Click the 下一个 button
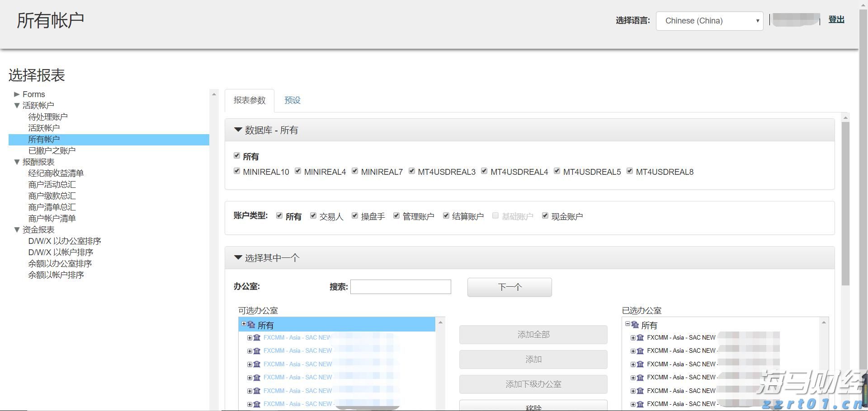Image resolution: width=868 pixels, height=411 pixels. pos(509,287)
